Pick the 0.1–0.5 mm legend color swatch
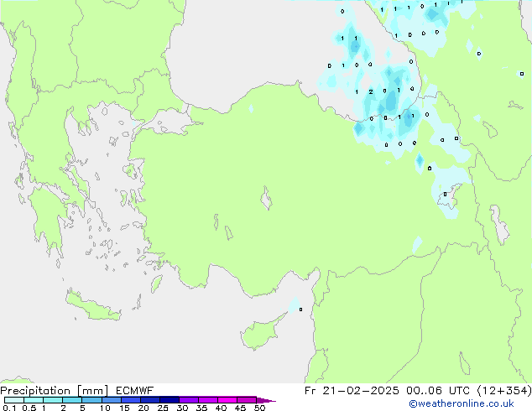The width and height of the screenshot is (532, 411). (14, 400)
